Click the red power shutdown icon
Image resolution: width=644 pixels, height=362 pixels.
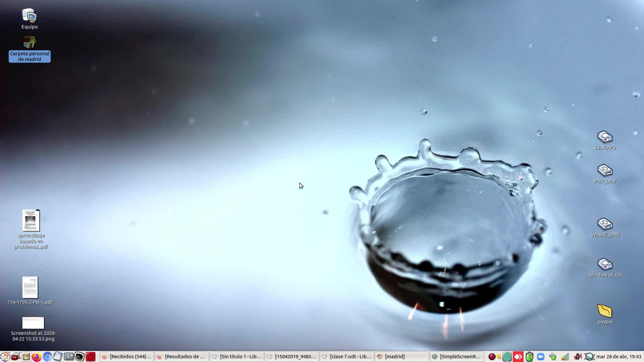point(91,357)
